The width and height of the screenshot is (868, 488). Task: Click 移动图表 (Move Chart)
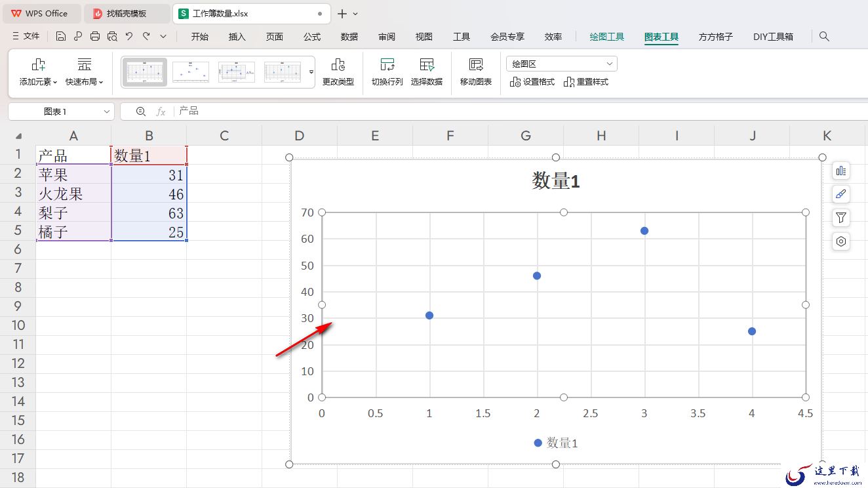[476, 72]
